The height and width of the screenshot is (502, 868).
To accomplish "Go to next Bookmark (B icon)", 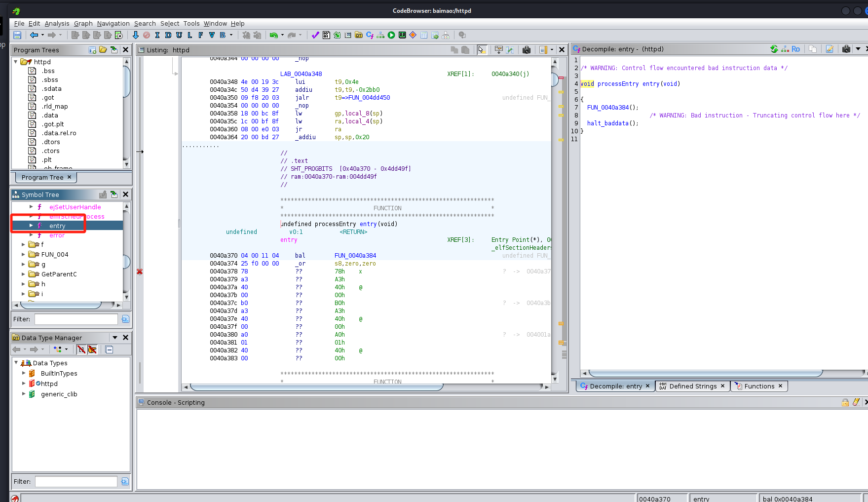I will point(223,35).
